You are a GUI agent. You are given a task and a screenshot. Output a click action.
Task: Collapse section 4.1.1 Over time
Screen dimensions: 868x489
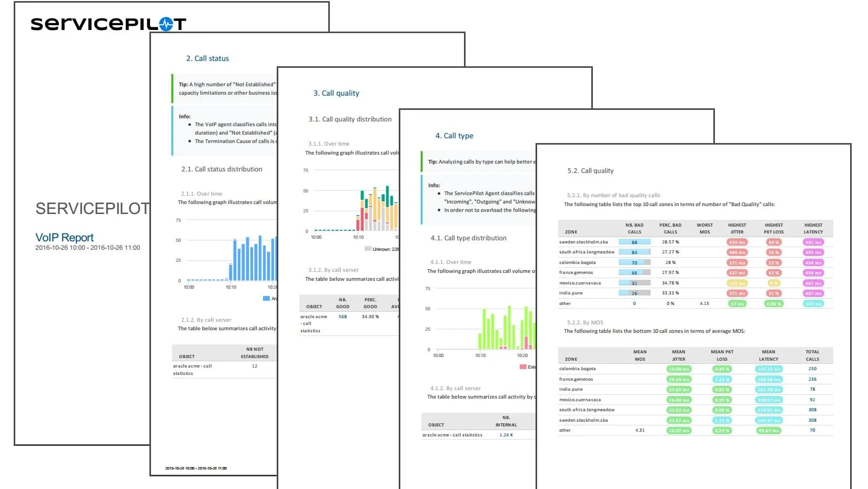(x=450, y=261)
